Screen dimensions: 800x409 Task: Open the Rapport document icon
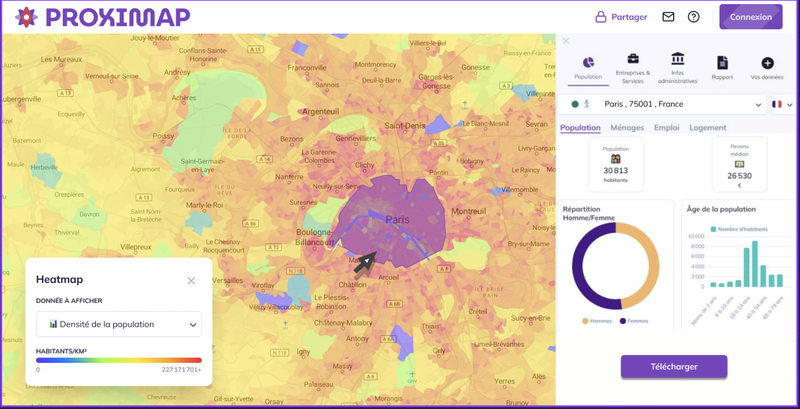click(x=722, y=63)
